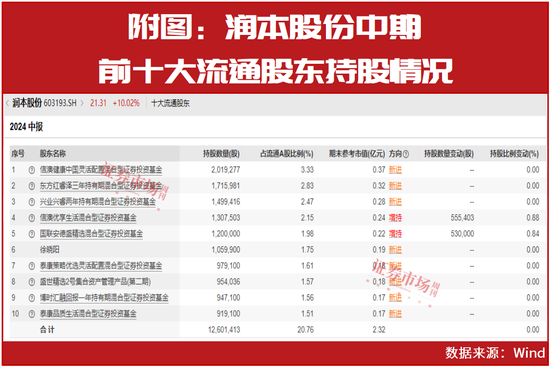Click share count 1,307,503
The width and height of the screenshot is (550, 368).
[x=226, y=218]
